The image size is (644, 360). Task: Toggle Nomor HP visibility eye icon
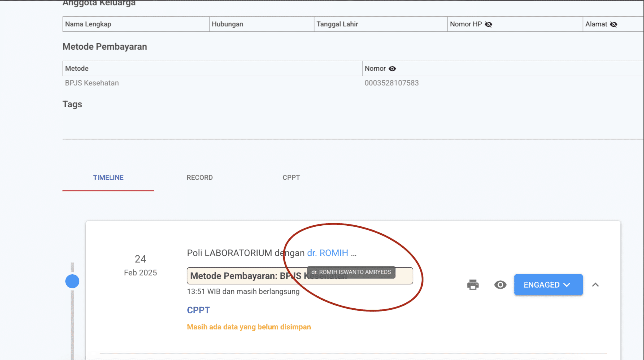[x=488, y=24]
